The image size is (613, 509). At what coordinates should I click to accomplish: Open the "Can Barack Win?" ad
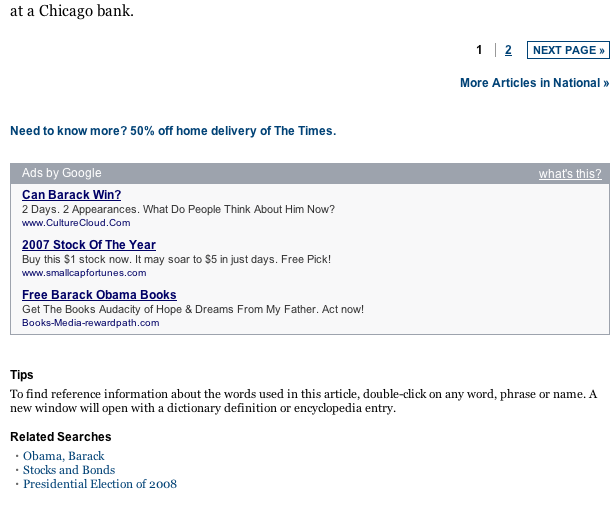(x=72, y=195)
